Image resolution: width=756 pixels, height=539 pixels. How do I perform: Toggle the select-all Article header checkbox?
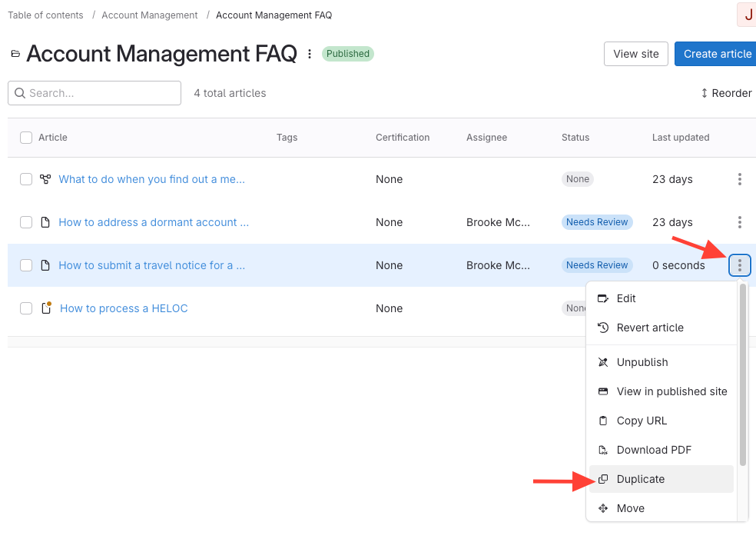pos(26,138)
